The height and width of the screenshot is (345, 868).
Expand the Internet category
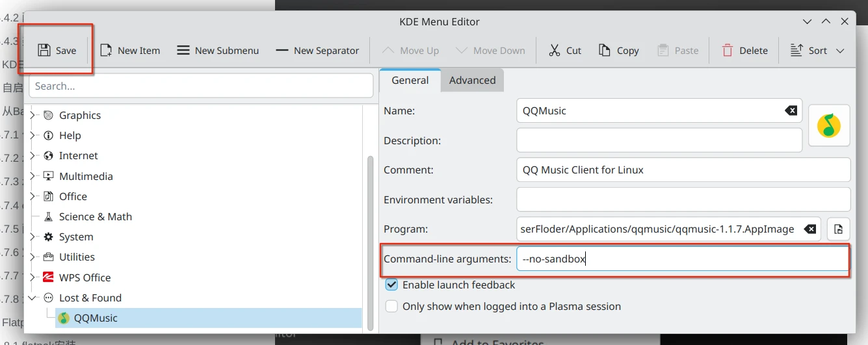[33, 156]
